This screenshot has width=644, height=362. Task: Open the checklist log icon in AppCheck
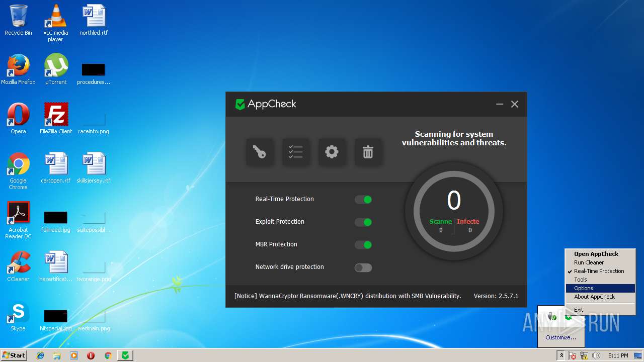pos(296,152)
